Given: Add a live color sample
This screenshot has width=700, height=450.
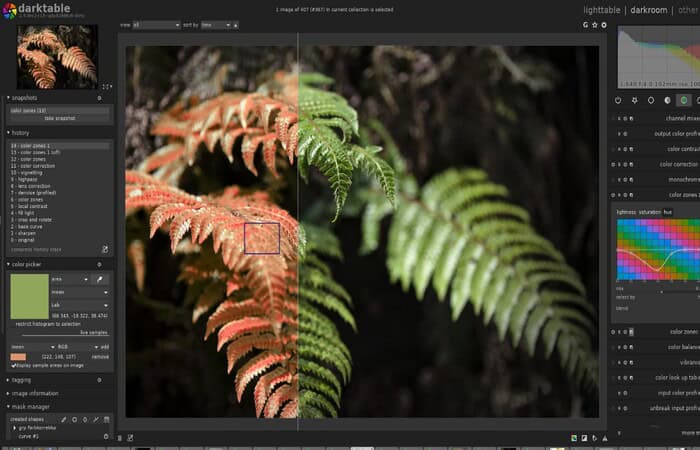Looking at the screenshot, I should pos(105,347).
